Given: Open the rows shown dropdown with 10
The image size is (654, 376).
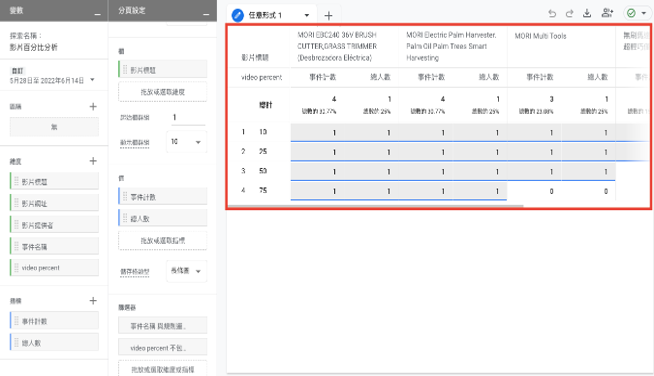Looking at the screenshot, I should pyautogui.click(x=186, y=142).
